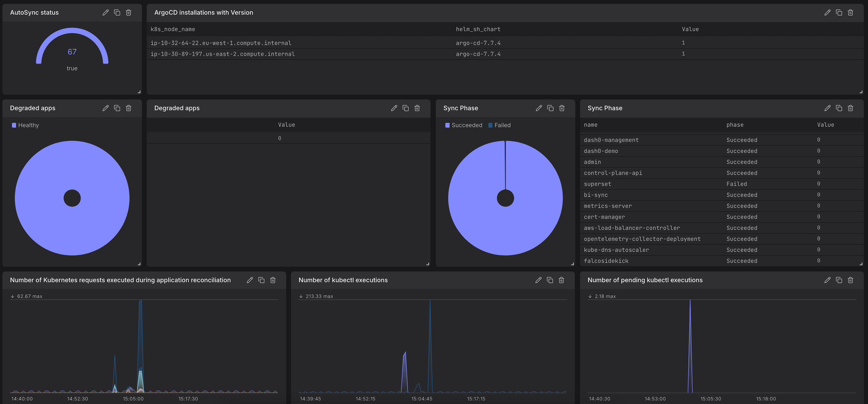The width and height of the screenshot is (868, 404).
Task: Select the superset row name
Action: coord(597,184)
